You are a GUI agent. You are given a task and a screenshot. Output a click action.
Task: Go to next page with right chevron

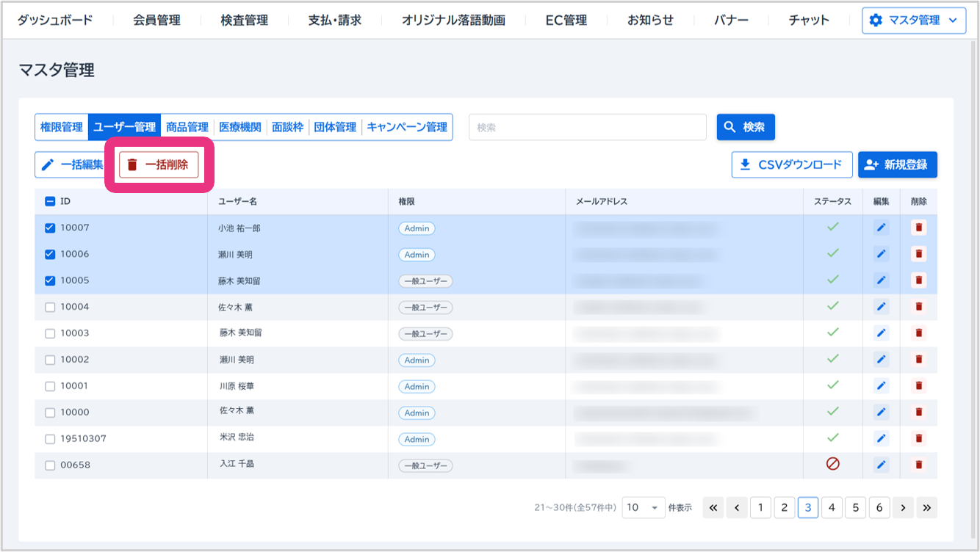click(x=903, y=507)
